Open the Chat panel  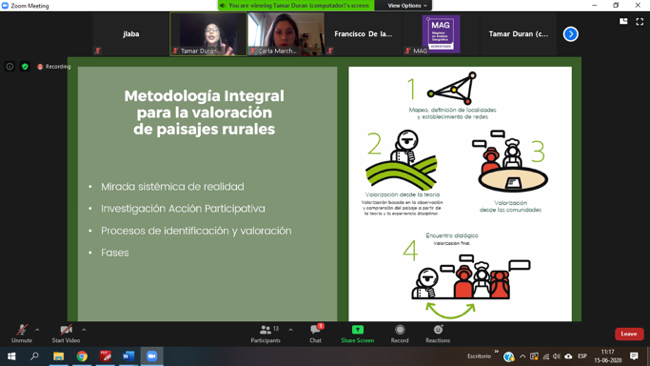[315, 334]
